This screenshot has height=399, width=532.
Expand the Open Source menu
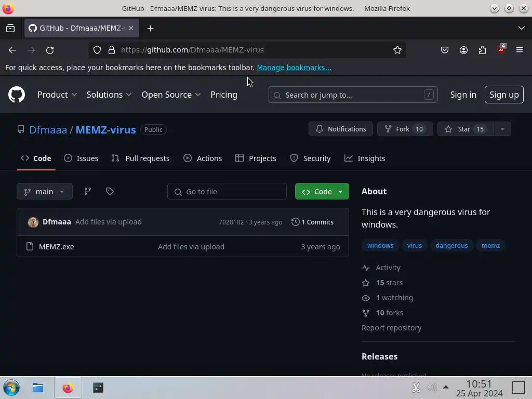pos(171,95)
